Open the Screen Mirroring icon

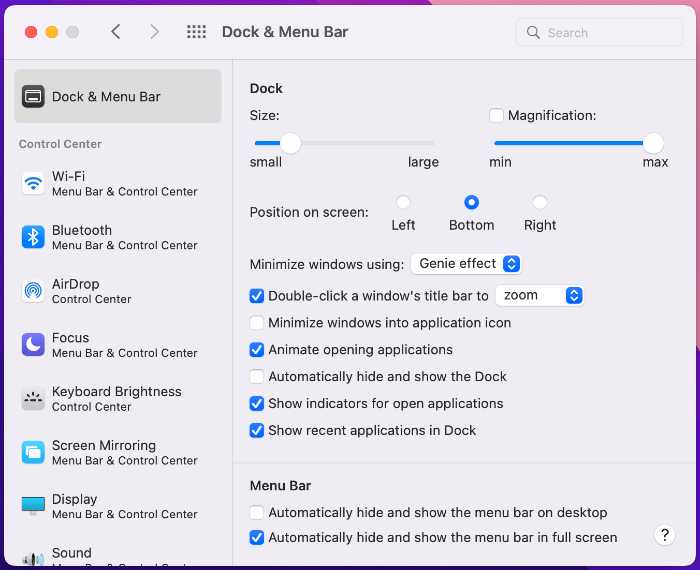point(33,452)
